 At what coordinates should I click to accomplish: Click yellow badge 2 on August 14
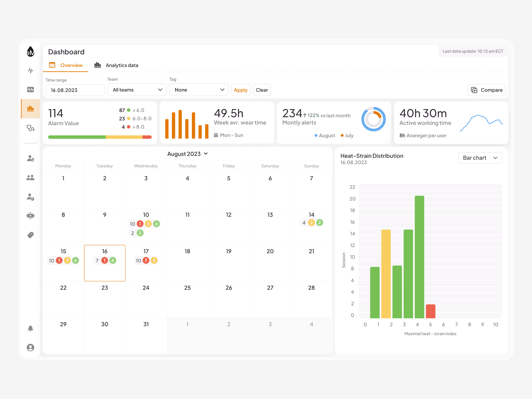pos(311,222)
